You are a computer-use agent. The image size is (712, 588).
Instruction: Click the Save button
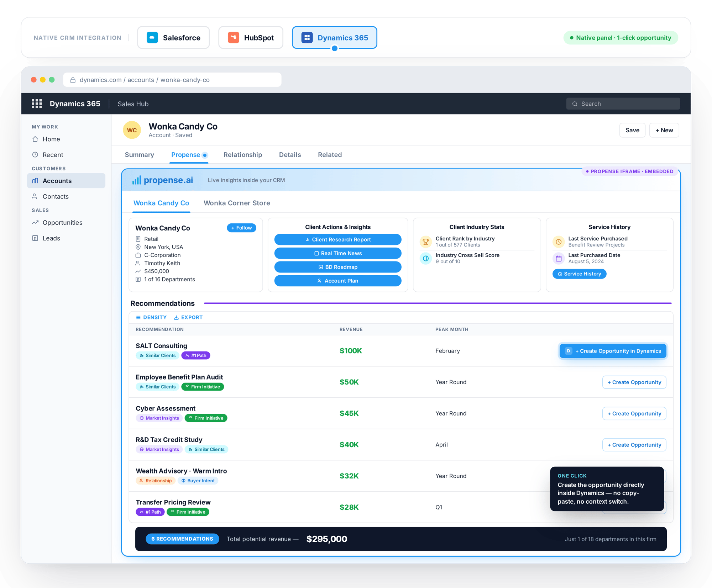click(x=632, y=130)
